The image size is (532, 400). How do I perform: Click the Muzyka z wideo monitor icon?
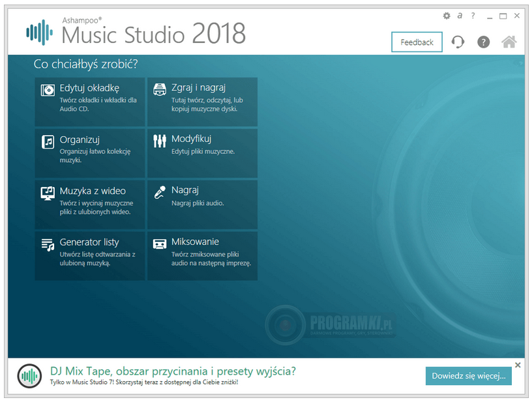pos(48,193)
